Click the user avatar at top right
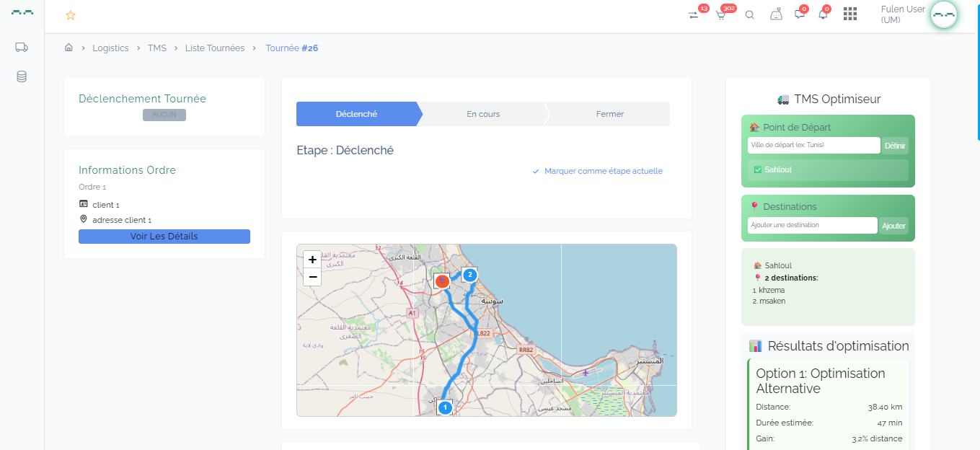980x450 pixels. (x=943, y=14)
